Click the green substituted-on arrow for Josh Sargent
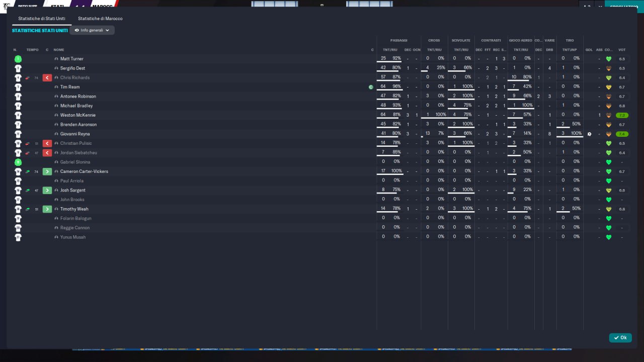 click(47, 191)
